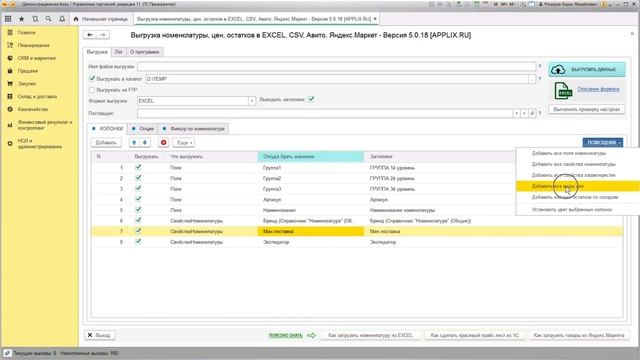Click the Имя файла выгрузки input field

[336, 66]
